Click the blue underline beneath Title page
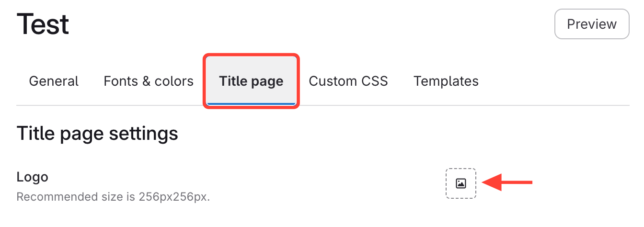Screen dimensions: 644x227 coord(251,103)
